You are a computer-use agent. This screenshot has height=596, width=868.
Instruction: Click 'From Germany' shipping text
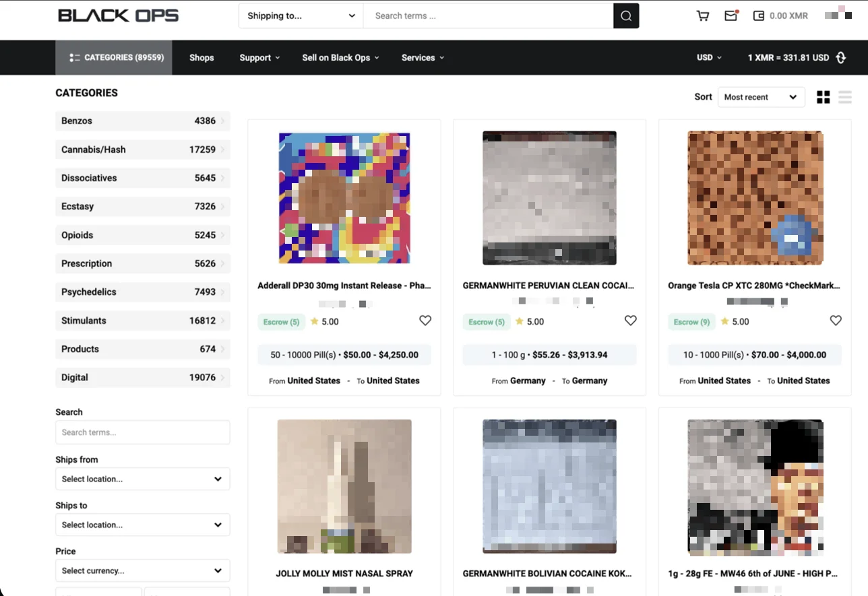pyautogui.click(x=519, y=381)
